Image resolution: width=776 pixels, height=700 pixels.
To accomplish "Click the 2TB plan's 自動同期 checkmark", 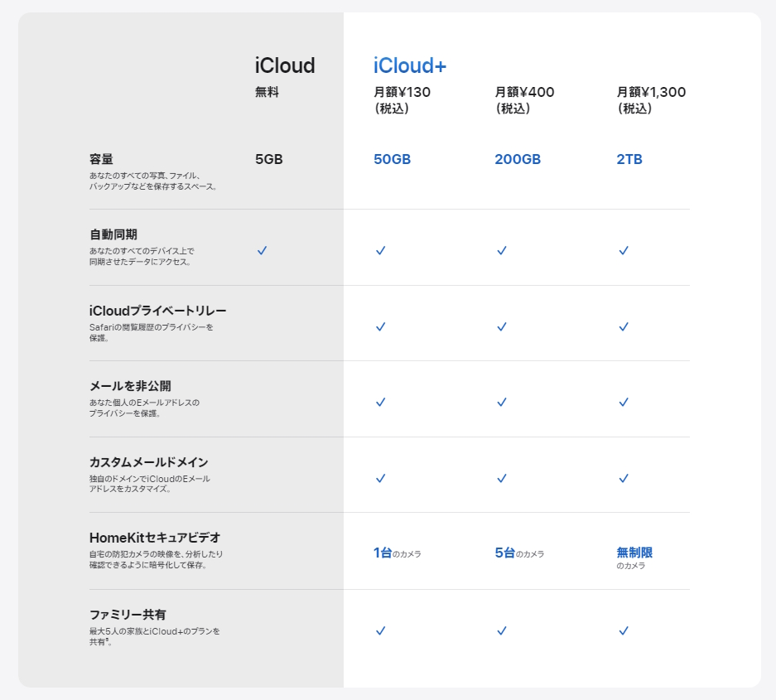I will coord(624,250).
